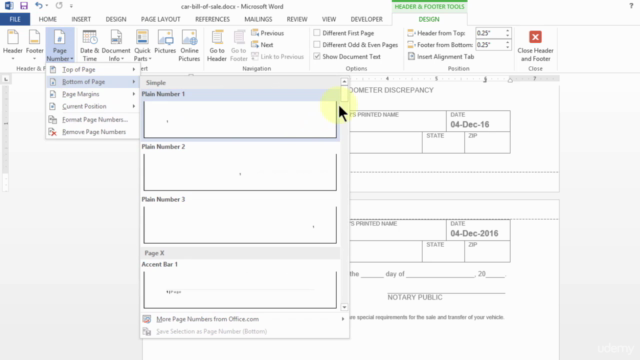Expand Bottom of Page submenu
The width and height of the screenshot is (640, 360).
tap(92, 82)
